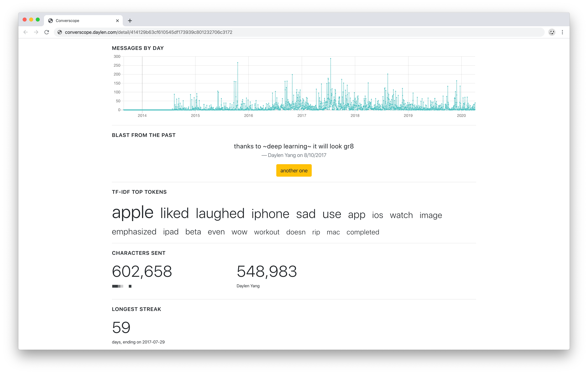Image resolution: width=588 pixels, height=374 pixels.
Task: Reload the page with refresh icon
Action: click(47, 32)
